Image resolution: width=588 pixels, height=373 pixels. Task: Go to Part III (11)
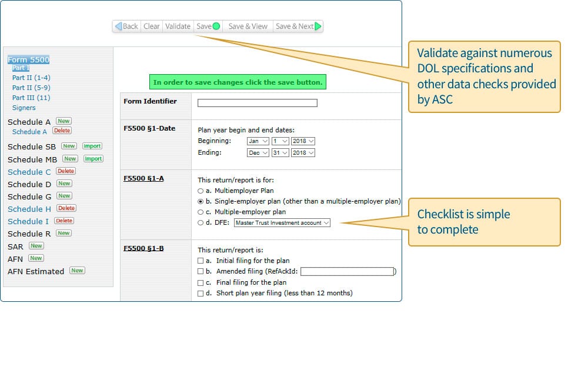pyautogui.click(x=31, y=98)
